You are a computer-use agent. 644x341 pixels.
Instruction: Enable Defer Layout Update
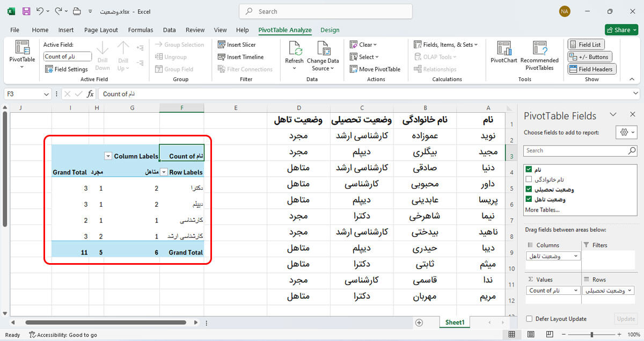(529, 318)
